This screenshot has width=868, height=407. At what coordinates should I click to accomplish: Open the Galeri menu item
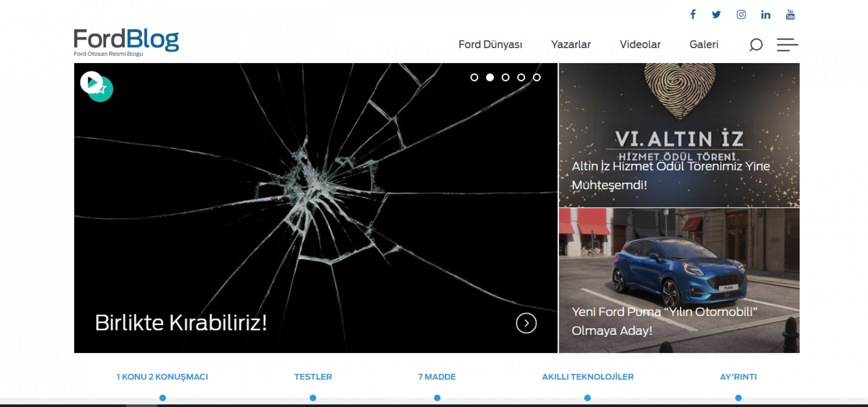pyautogui.click(x=704, y=44)
